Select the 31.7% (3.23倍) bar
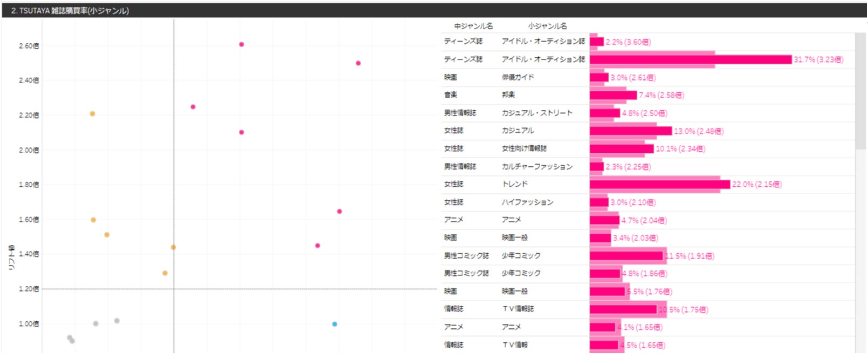The width and height of the screenshot is (868, 359). [690, 59]
